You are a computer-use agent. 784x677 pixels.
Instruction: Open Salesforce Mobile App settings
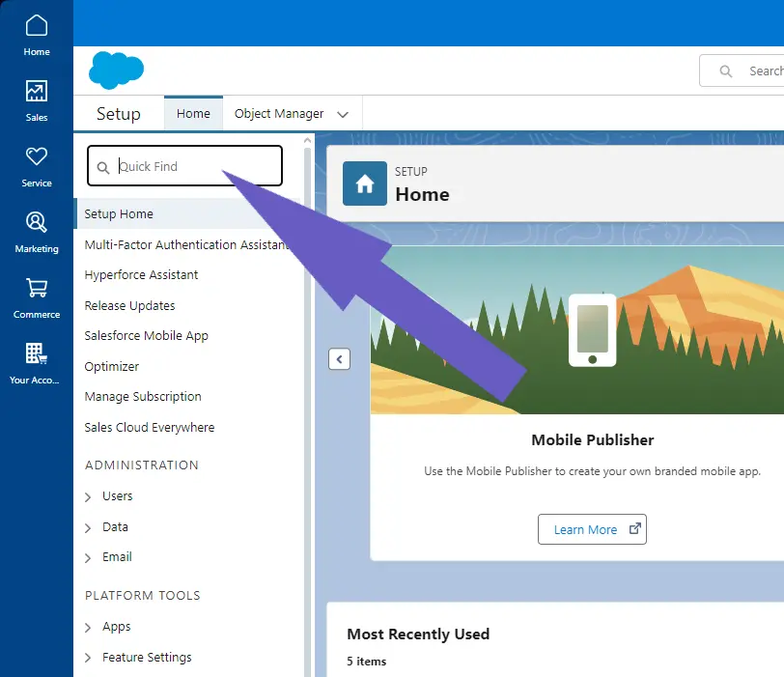point(146,336)
